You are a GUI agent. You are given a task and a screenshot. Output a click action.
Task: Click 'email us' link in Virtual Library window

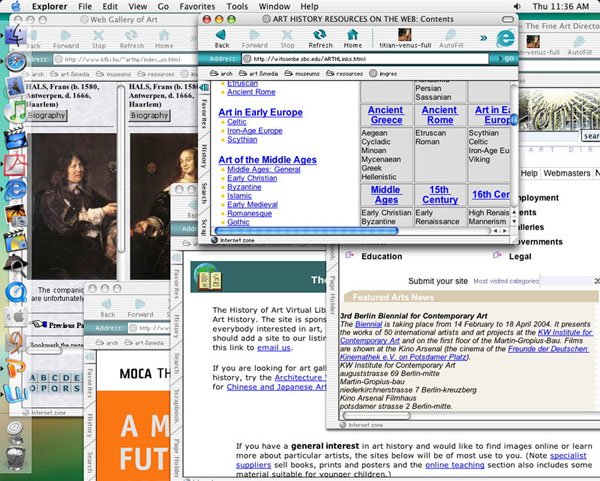pos(274,348)
